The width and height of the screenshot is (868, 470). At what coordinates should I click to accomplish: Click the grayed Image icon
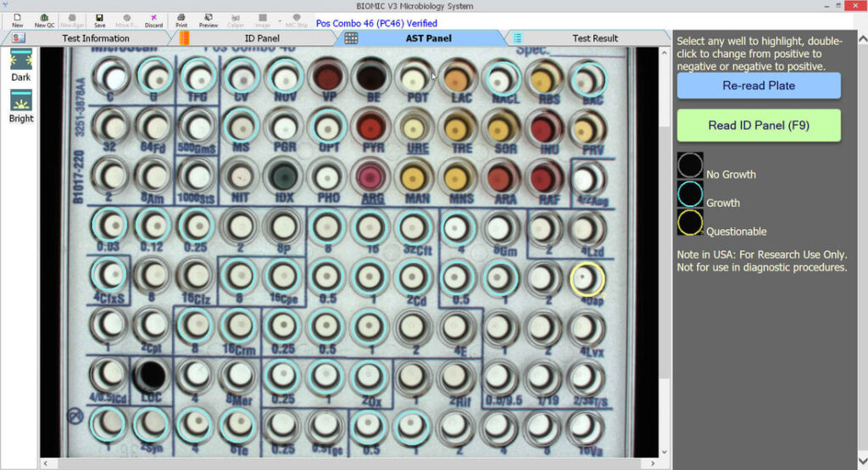[263, 21]
